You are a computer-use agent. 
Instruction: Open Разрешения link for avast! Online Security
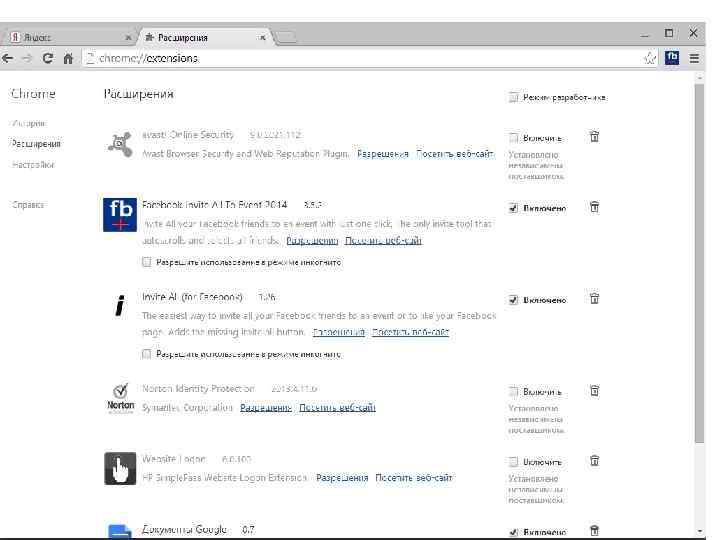pyautogui.click(x=382, y=154)
